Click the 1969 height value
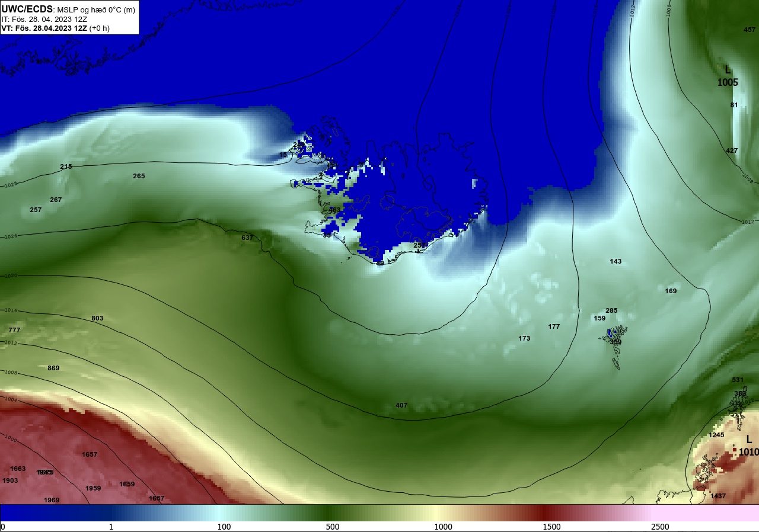 point(52,500)
